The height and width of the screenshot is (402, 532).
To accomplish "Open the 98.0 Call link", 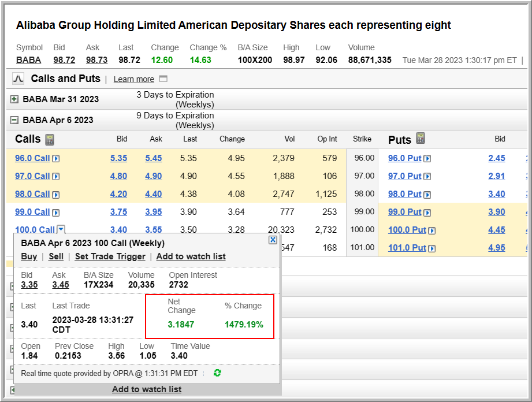I will pos(32,194).
